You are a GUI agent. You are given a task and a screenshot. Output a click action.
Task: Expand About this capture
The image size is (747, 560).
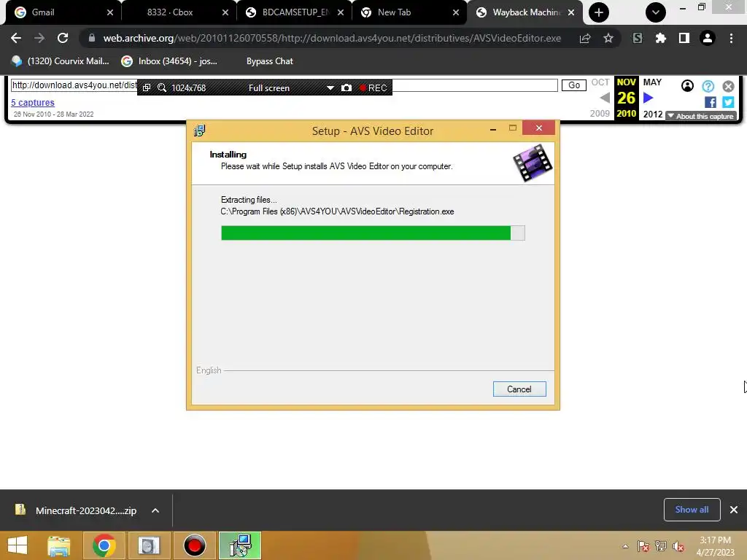[701, 116]
